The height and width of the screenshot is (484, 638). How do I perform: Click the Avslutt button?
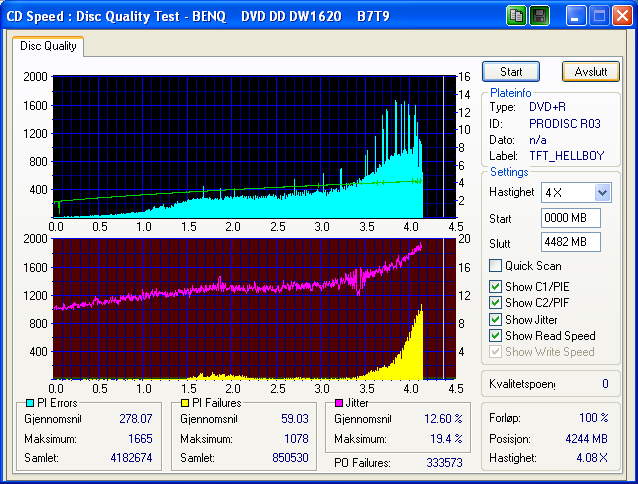point(591,72)
